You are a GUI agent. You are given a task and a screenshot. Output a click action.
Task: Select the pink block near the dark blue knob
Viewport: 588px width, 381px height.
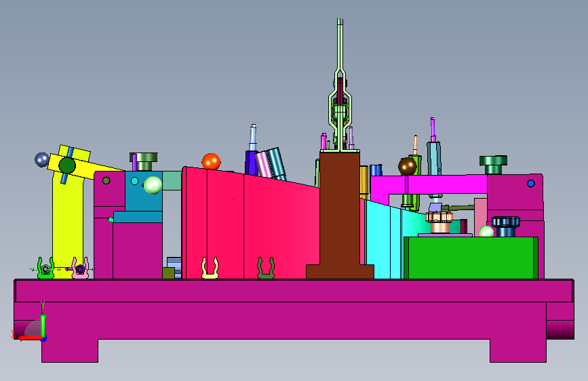[480, 217]
